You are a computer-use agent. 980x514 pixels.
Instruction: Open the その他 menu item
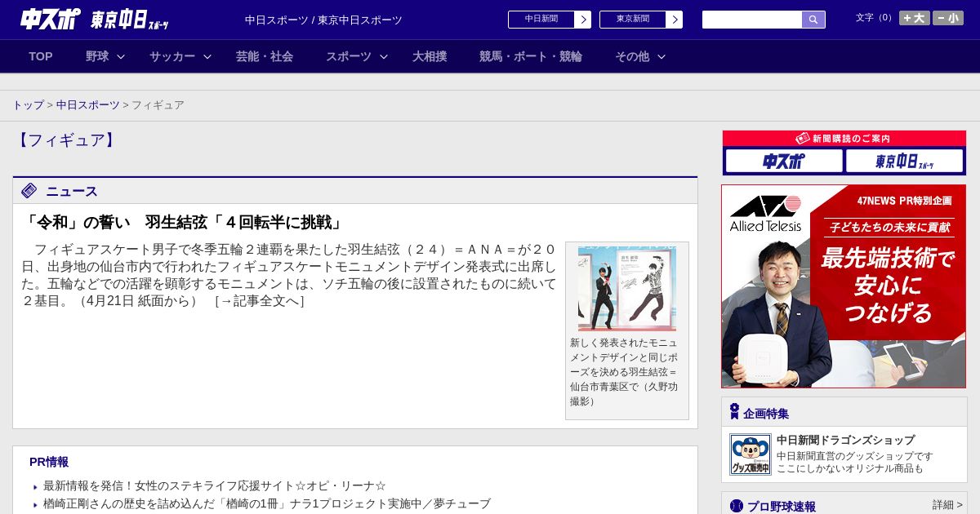pyautogui.click(x=632, y=56)
